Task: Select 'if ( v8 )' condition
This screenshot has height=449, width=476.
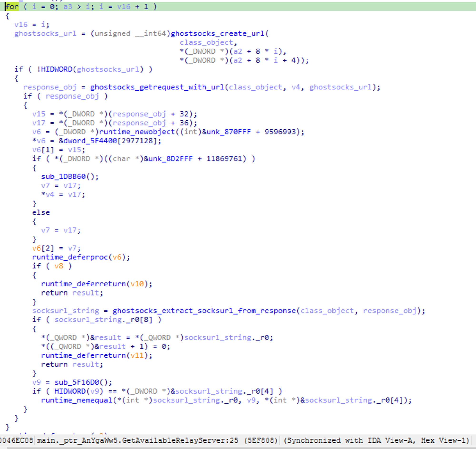Action: click(x=52, y=266)
